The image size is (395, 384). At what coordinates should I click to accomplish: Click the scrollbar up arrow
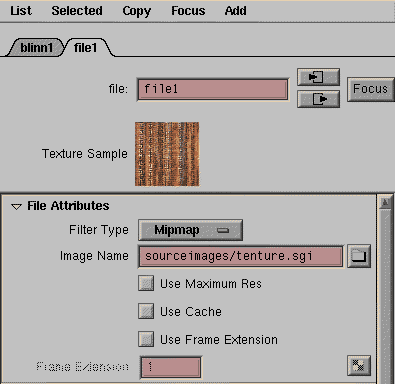point(385,202)
